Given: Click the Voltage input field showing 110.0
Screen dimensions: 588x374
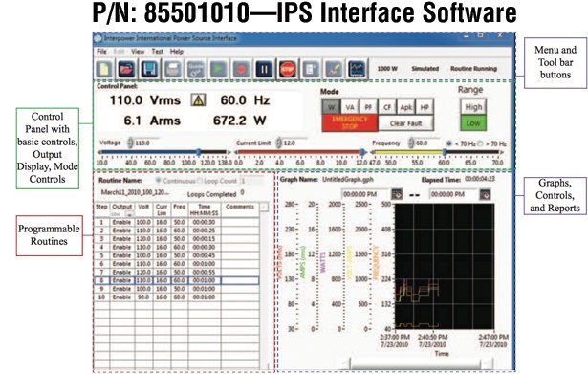Looking at the screenshot, I should 147,143.
